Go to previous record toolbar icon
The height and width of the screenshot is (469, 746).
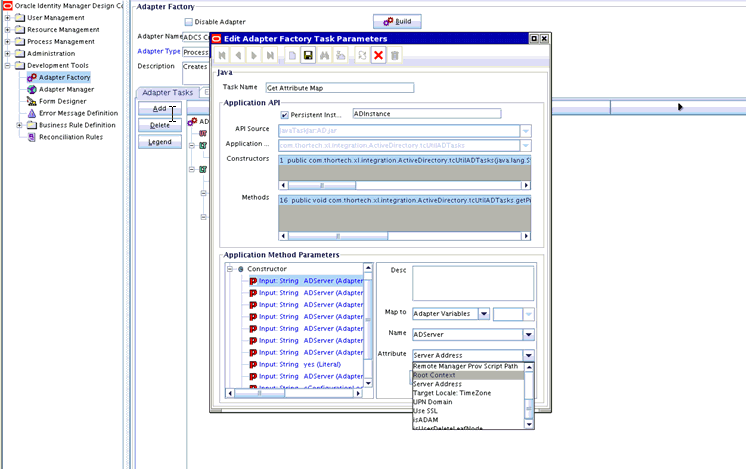coord(238,56)
